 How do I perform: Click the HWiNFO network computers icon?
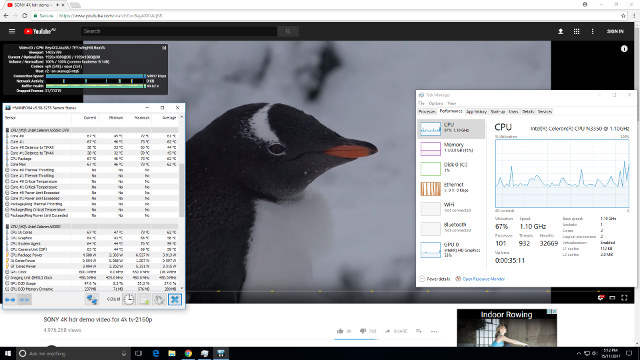[92, 300]
